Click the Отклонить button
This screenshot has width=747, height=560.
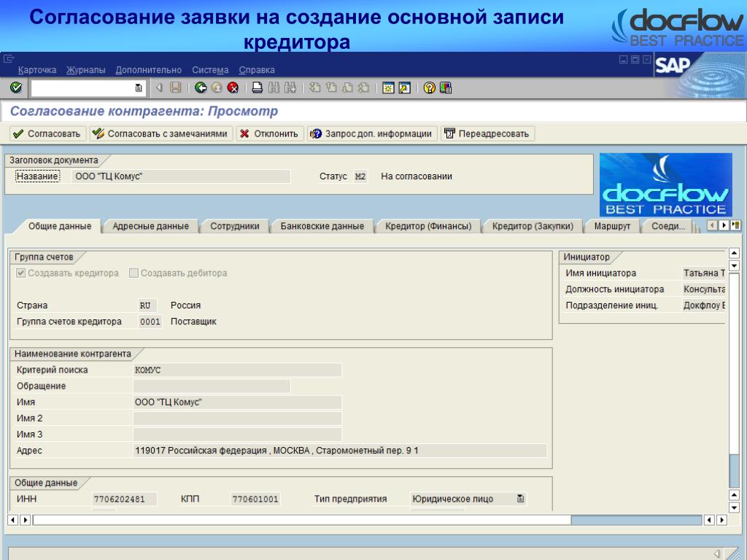tap(270, 134)
